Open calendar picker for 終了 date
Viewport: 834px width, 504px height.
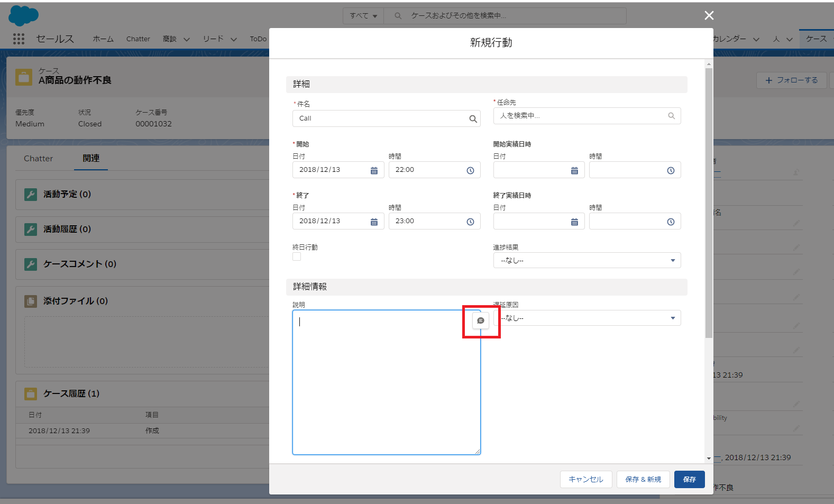click(374, 222)
